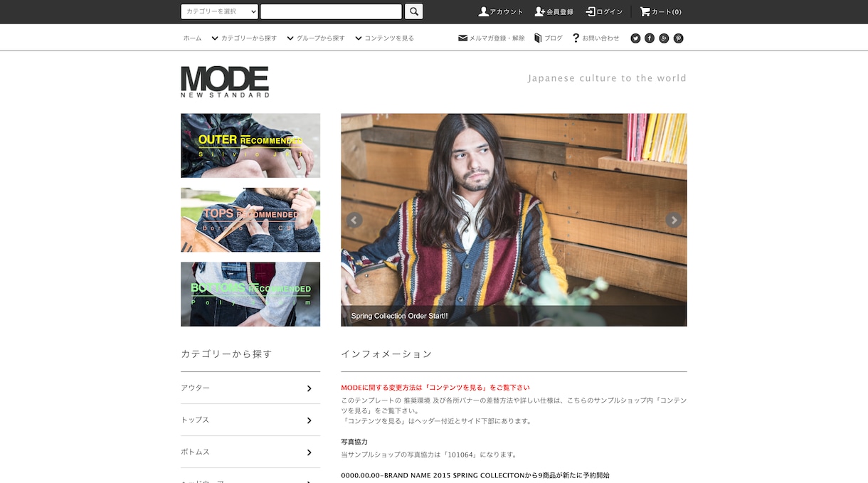Image resolution: width=868 pixels, height=483 pixels.
Task: Click the red MODEに関する変更方法 notice
Action: coord(435,388)
